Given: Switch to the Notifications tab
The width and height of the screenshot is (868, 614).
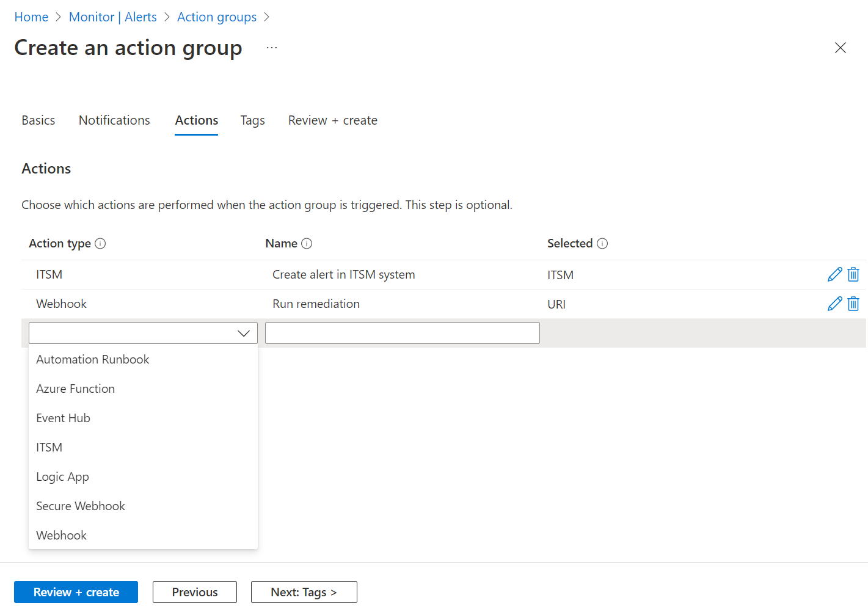Looking at the screenshot, I should coord(114,120).
